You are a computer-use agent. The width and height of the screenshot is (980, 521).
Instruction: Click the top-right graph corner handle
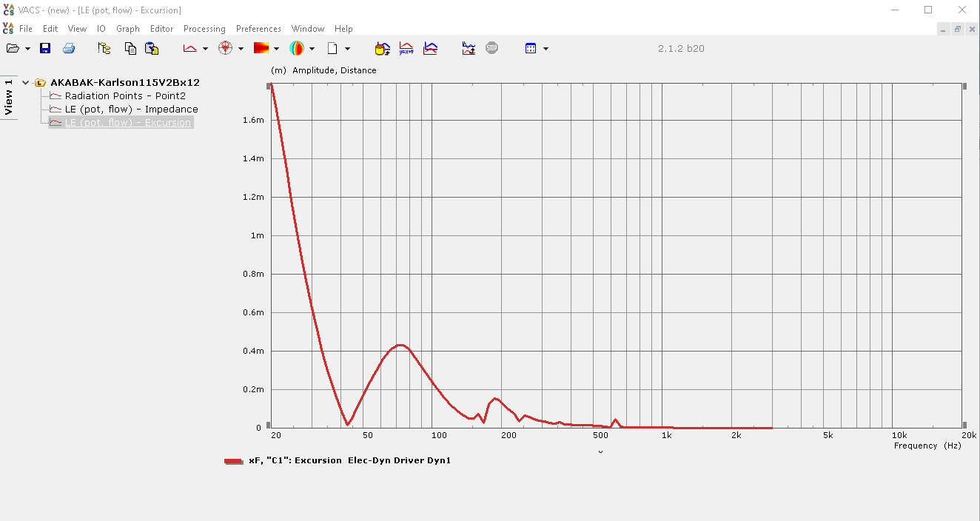click(x=964, y=86)
